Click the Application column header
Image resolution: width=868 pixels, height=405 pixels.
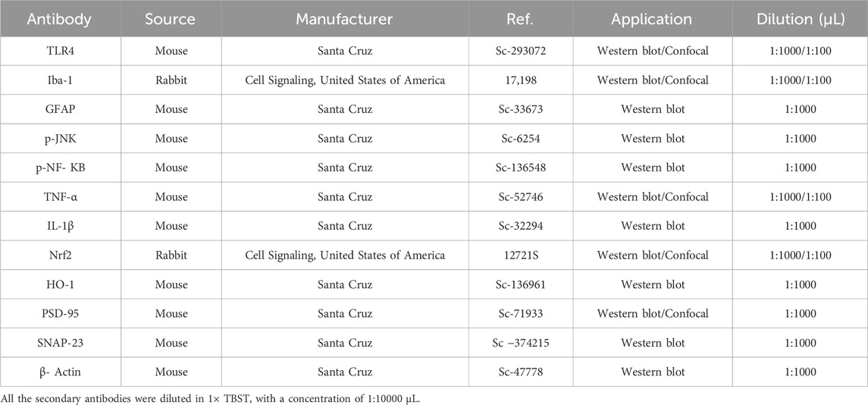tap(651, 19)
